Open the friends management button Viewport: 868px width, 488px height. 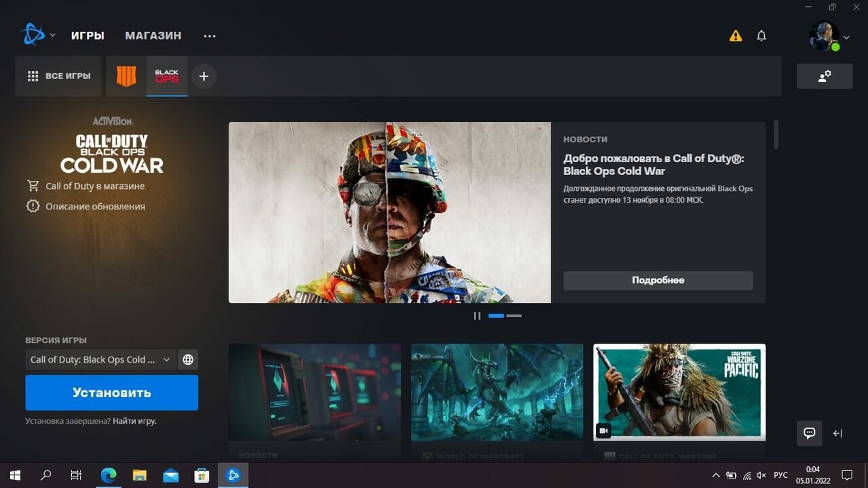pos(825,77)
